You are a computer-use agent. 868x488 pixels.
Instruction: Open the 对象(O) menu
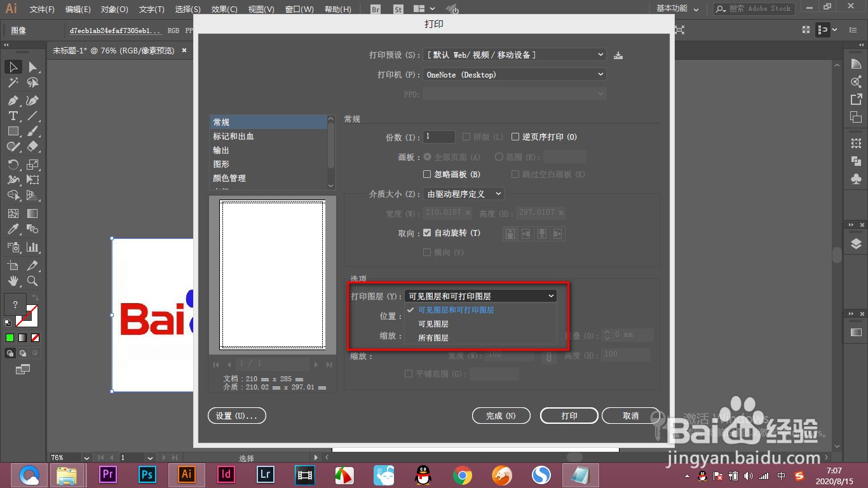point(114,10)
